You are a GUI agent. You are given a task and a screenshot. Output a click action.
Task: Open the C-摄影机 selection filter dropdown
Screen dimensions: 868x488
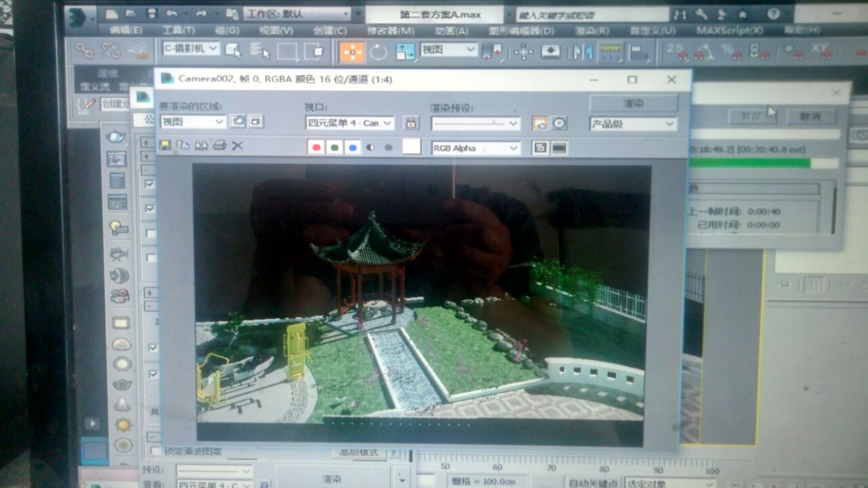[191, 49]
